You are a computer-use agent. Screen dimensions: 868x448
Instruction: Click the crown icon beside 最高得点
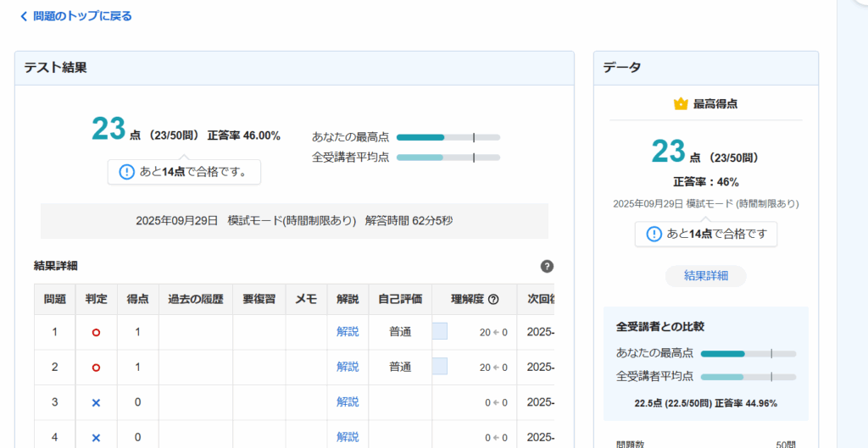tap(680, 104)
